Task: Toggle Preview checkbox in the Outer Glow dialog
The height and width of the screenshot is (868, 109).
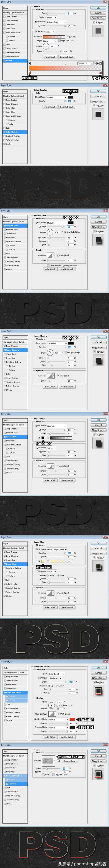Action: click(x=94, y=434)
